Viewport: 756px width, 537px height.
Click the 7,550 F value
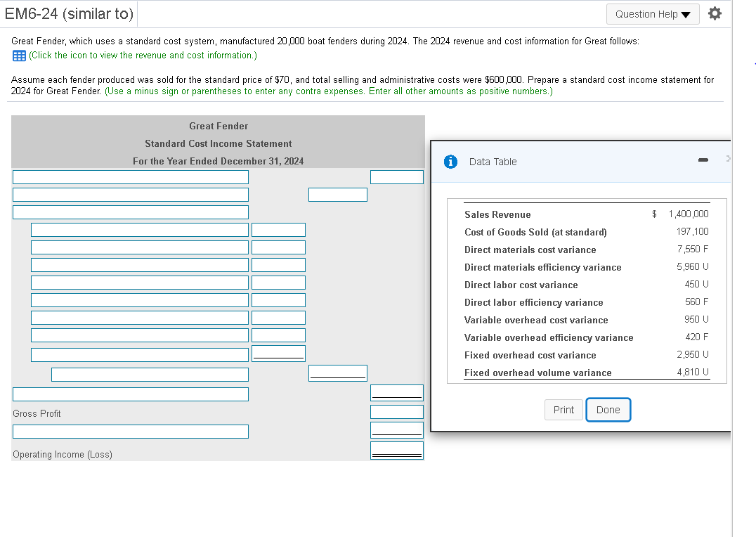pos(693,249)
